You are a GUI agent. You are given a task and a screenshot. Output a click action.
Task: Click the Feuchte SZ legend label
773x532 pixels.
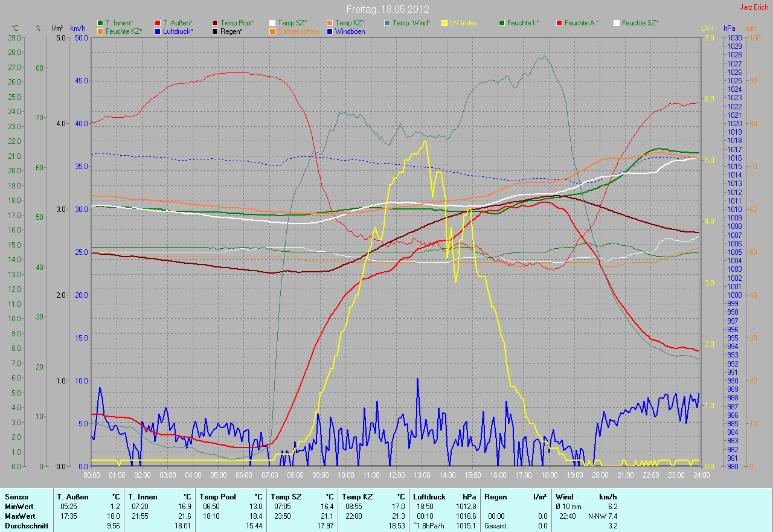pos(640,23)
